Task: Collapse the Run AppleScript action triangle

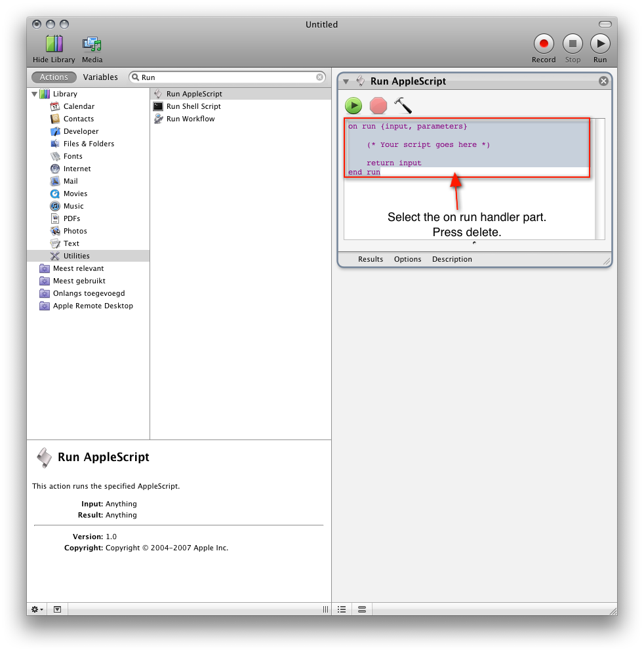Action: (x=346, y=81)
